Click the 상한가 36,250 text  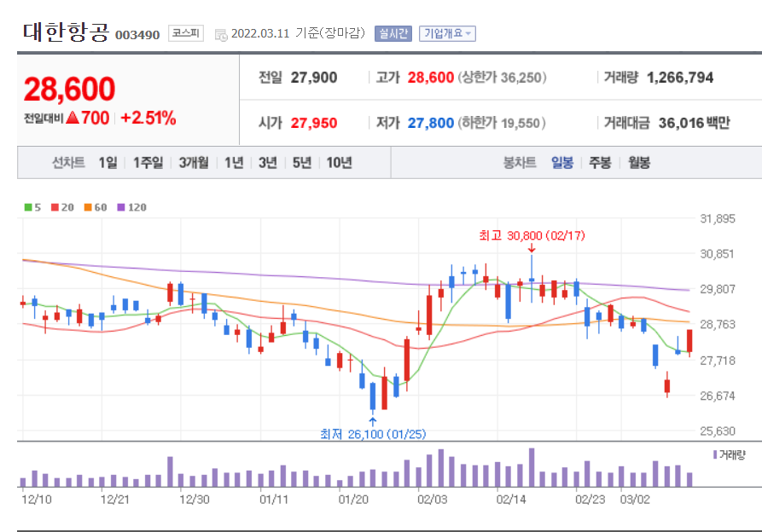pyautogui.click(x=502, y=78)
